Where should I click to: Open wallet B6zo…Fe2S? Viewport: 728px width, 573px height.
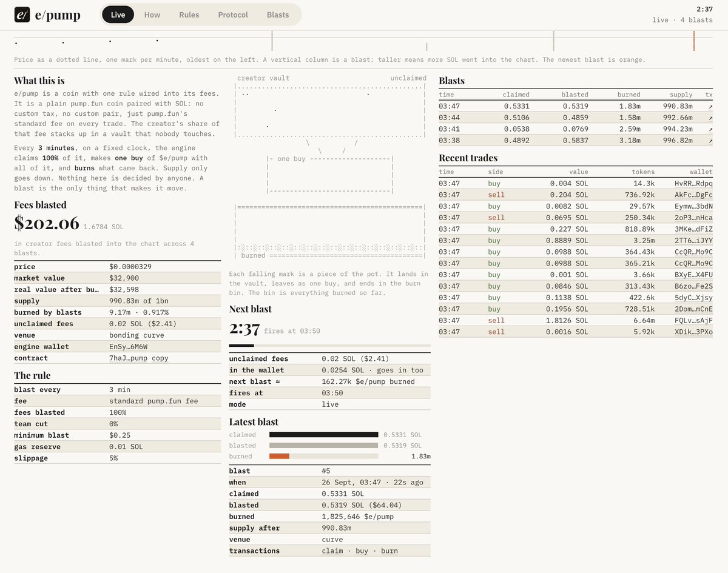point(693,286)
